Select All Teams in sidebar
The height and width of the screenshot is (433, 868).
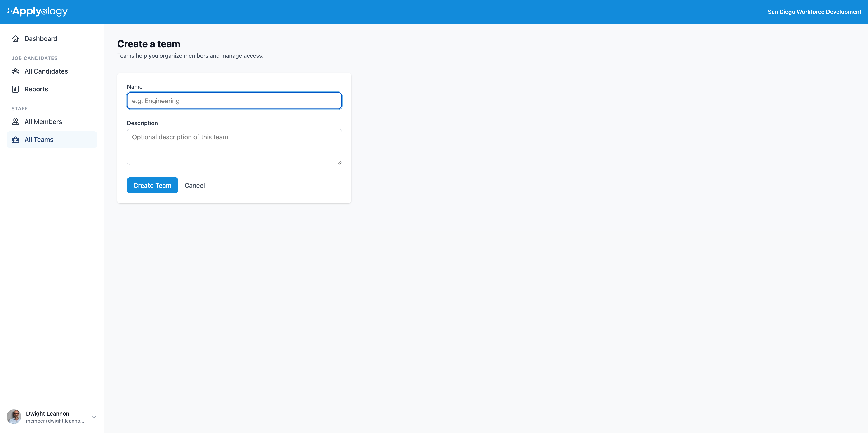(52, 140)
